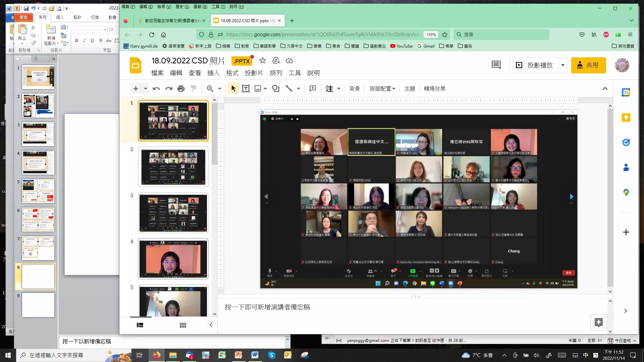This screenshot has width=644, height=362.
Task: Click the add comment toolbar icon
Action: click(x=313, y=88)
